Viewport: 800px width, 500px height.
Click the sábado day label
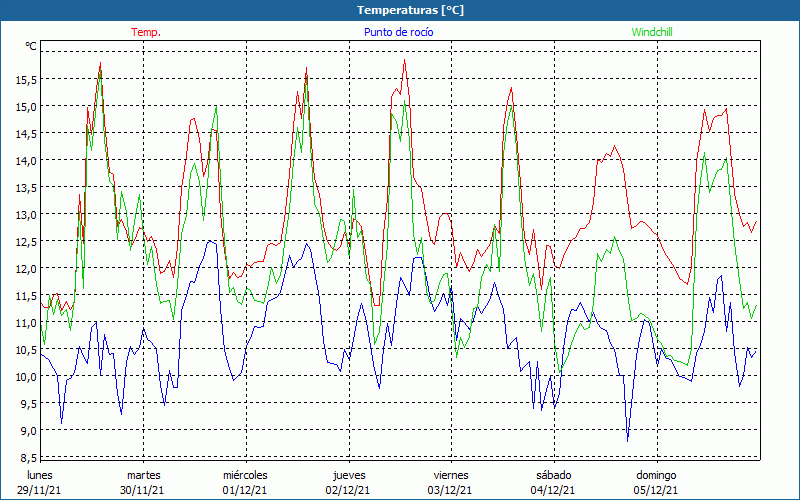click(x=554, y=475)
